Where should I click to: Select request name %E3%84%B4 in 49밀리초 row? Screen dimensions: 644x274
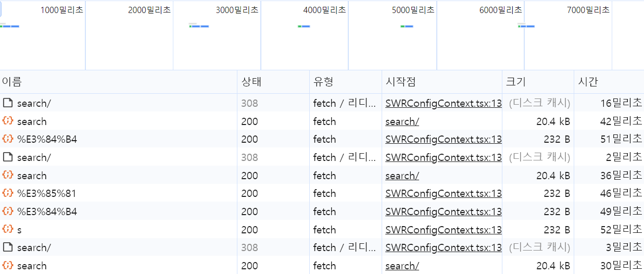pyautogui.click(x=47, y=211)
